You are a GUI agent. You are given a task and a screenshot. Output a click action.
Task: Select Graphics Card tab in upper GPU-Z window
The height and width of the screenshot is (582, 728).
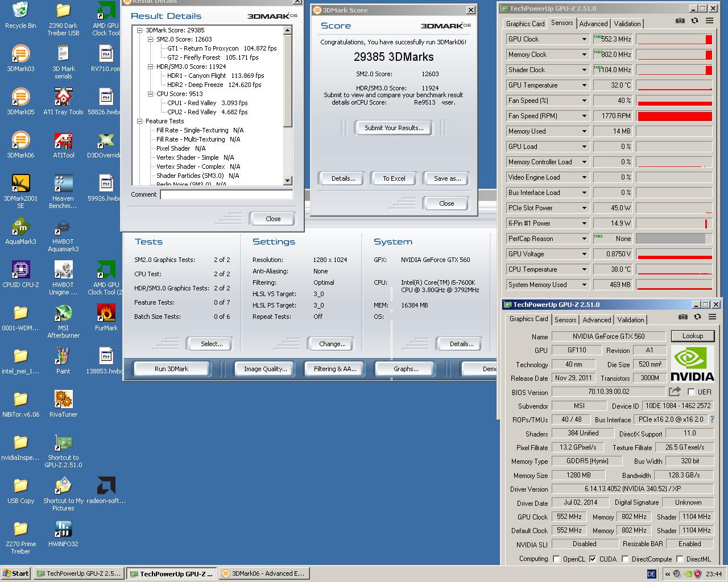[x=525, y=23]
